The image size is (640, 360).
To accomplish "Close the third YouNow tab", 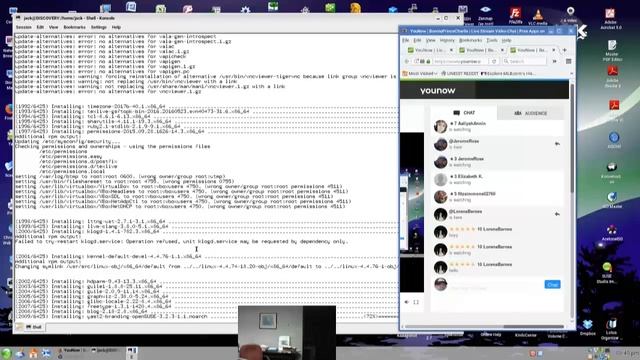I will pos(554,50).
